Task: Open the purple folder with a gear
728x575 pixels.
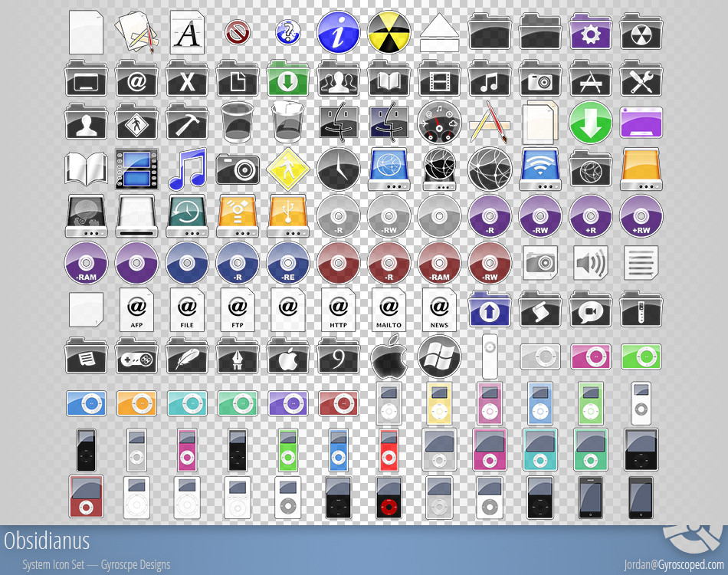Action: click(x=591, y=31)
